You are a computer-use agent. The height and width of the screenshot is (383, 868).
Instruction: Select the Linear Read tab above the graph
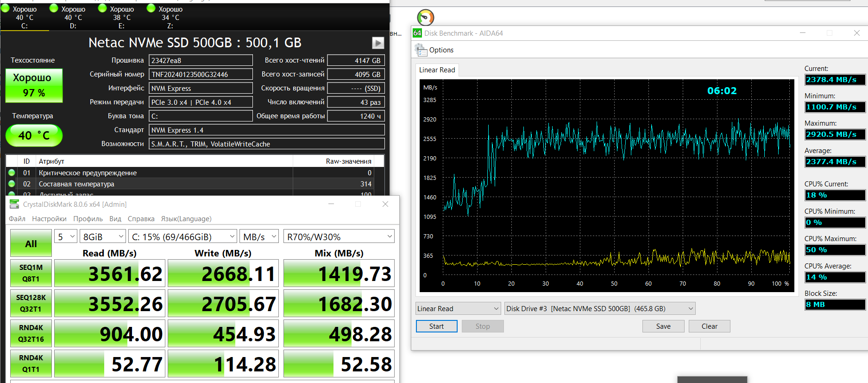point(437,70)
